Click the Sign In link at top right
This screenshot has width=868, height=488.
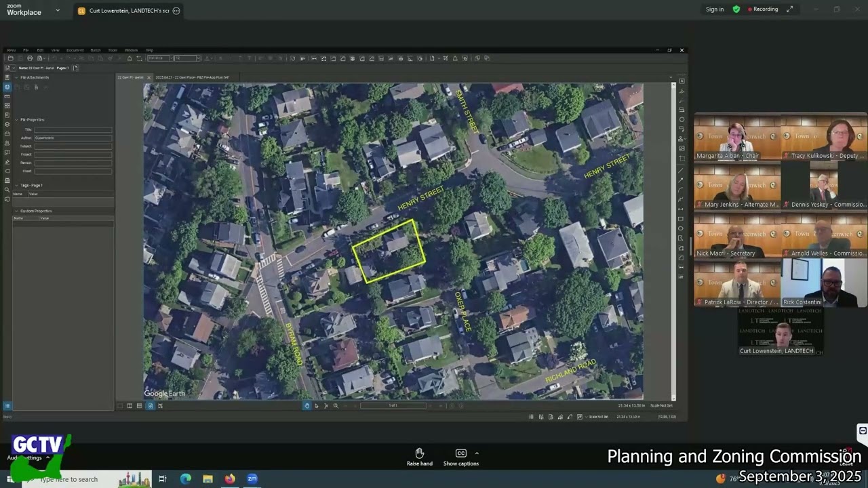715,9
